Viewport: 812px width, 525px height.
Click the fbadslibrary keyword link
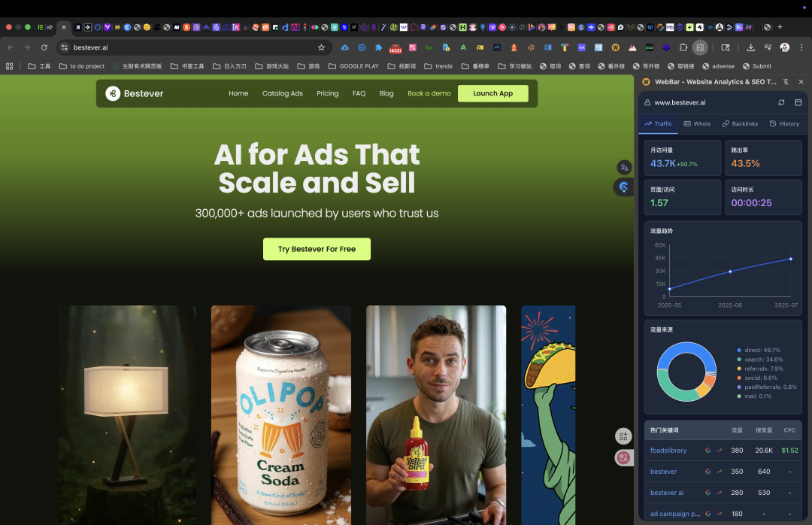tap(668, 451)
